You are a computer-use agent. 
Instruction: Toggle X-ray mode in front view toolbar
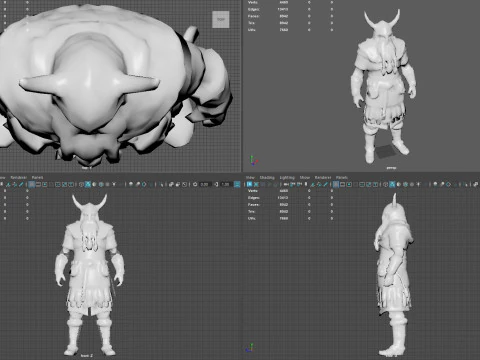[171, 184]
